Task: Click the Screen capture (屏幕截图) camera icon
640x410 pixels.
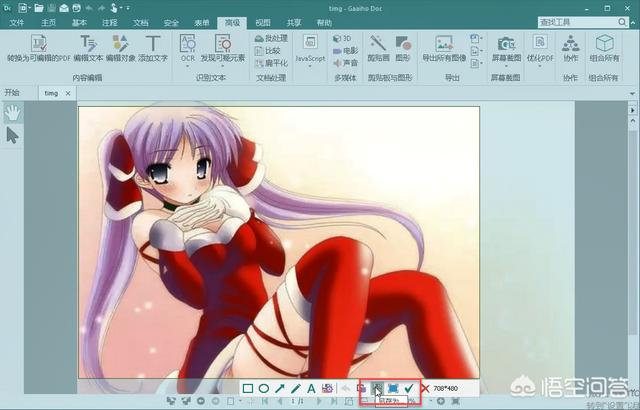Action: (x=506, y=43)
